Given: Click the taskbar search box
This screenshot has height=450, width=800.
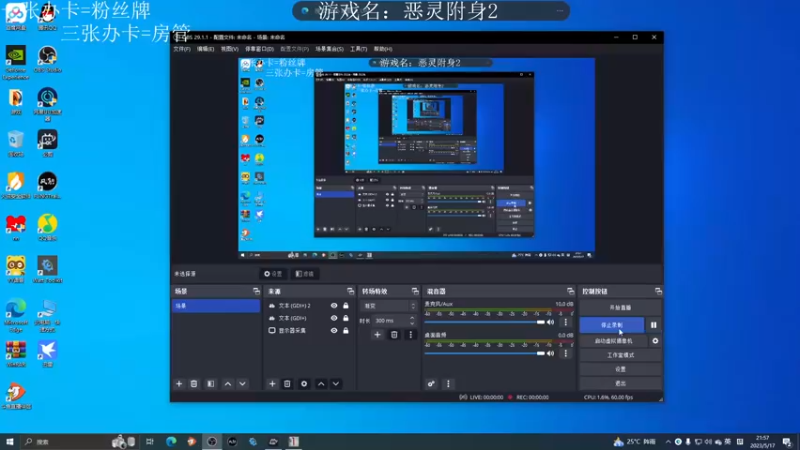Looking at the screenshot, I should tap(77, 441).
